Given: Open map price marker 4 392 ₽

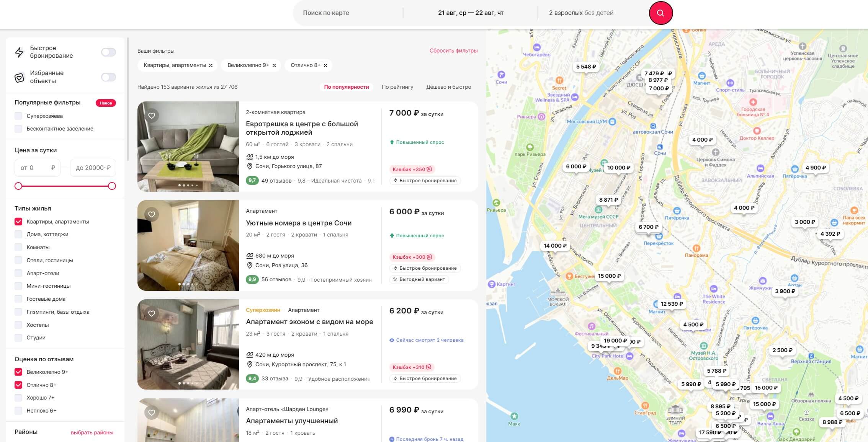Looking at the screenshot, I should (830, 234).
